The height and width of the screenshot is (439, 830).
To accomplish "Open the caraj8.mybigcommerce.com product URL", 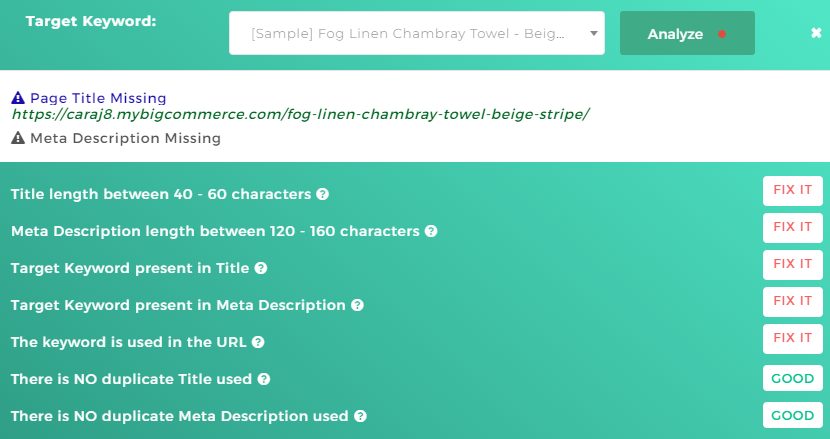I will click(300, 114).
